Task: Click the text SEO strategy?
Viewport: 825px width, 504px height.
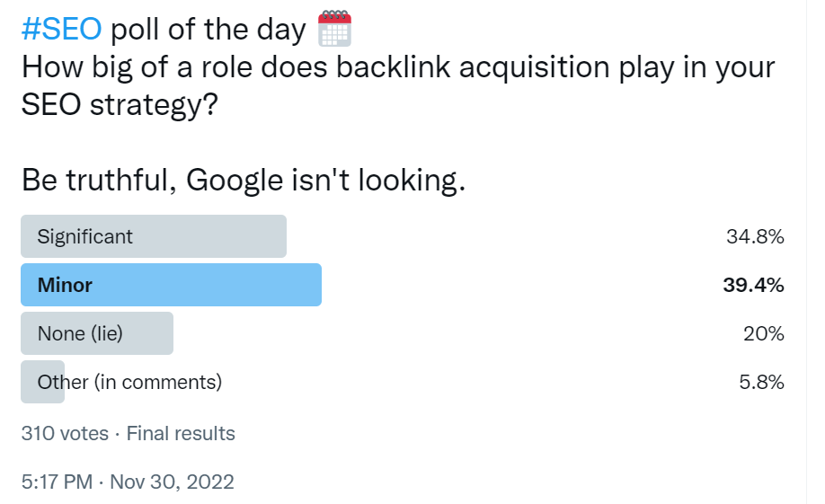Action: pyautogui.click(x=120, y=105)
